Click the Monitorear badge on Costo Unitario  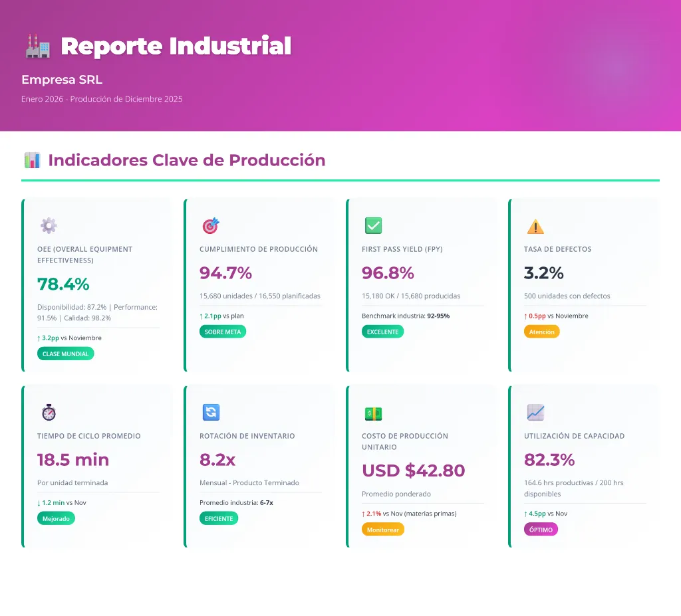[383, 530]
